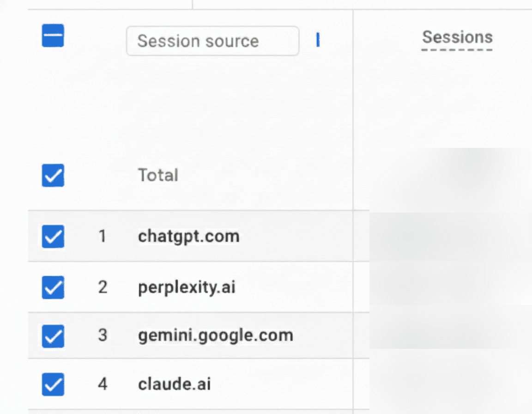The image size is (532, 414).
Task: Uncheck the perplexity.ai row checkbox
Action: click(52, 288)
